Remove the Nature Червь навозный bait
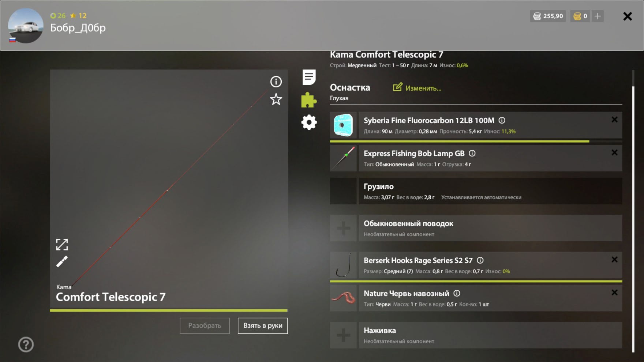 point(614,293)
